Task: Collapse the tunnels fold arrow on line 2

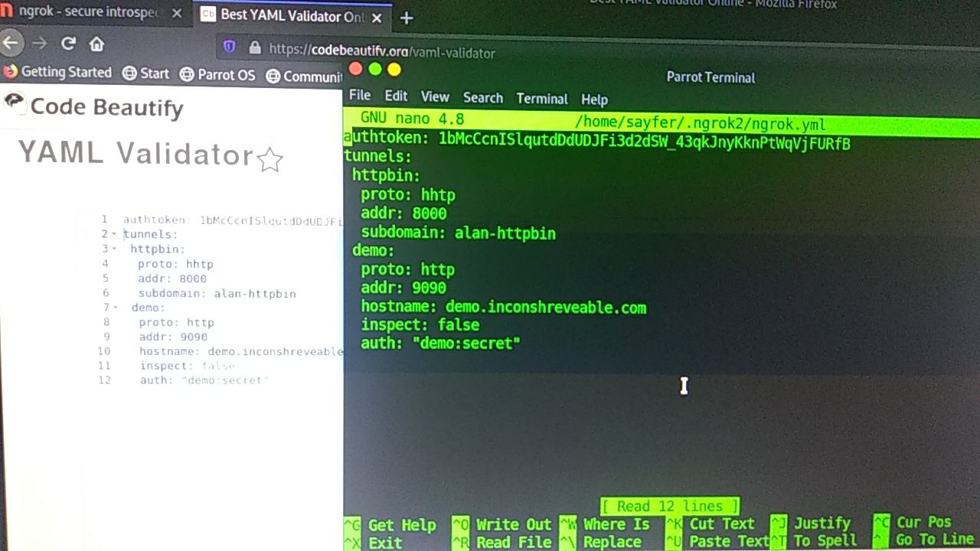Action: tap(114, 234)
